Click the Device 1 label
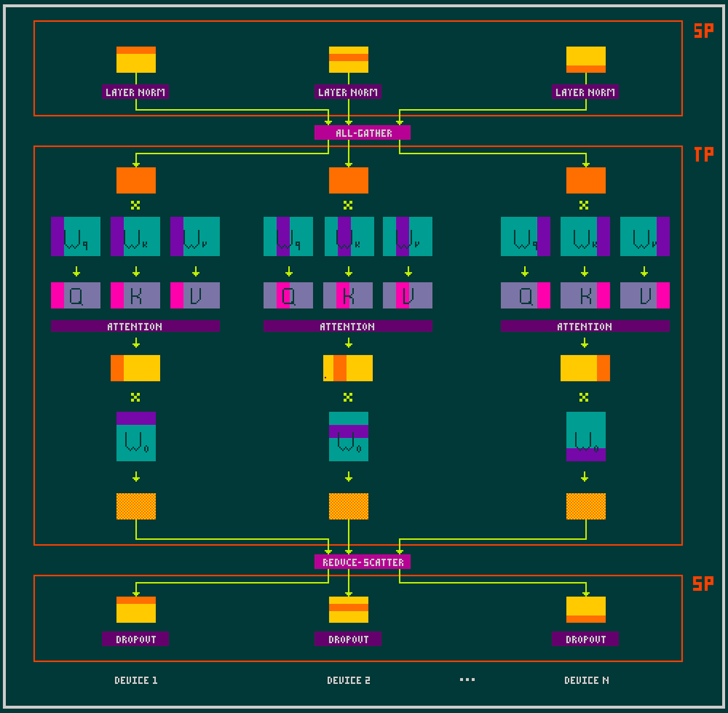Screen dimensions: 728x713 (x=136, y=680)
